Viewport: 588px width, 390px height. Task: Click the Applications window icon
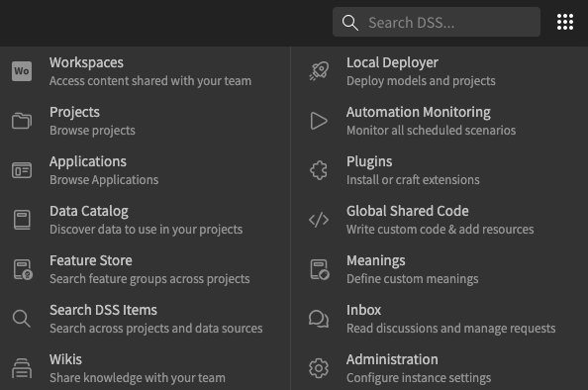click(x=22, y=170)
